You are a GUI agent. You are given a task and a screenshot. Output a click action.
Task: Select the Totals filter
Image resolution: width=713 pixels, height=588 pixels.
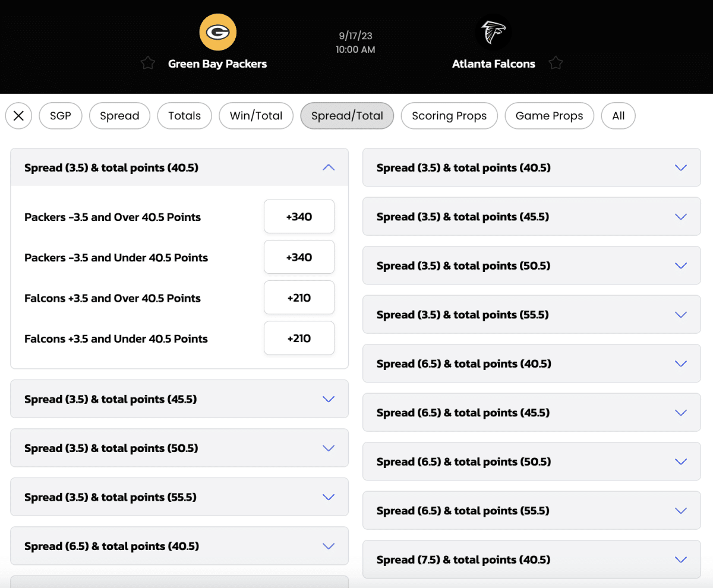pos(184,116)
